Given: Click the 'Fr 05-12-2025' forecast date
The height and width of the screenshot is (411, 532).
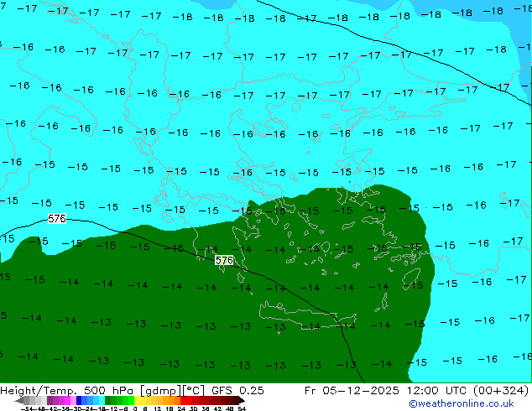Looking at the screenshot, I should [352, 391].
